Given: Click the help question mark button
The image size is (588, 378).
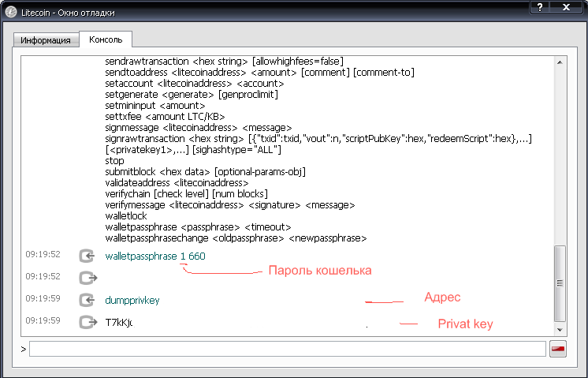Looking at the screenshot, I should point(540,7).
